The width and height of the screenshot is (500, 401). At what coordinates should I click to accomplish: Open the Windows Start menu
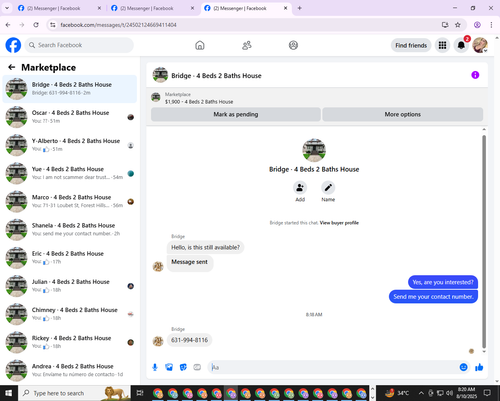pyautogui.click(x=8, y=393)
